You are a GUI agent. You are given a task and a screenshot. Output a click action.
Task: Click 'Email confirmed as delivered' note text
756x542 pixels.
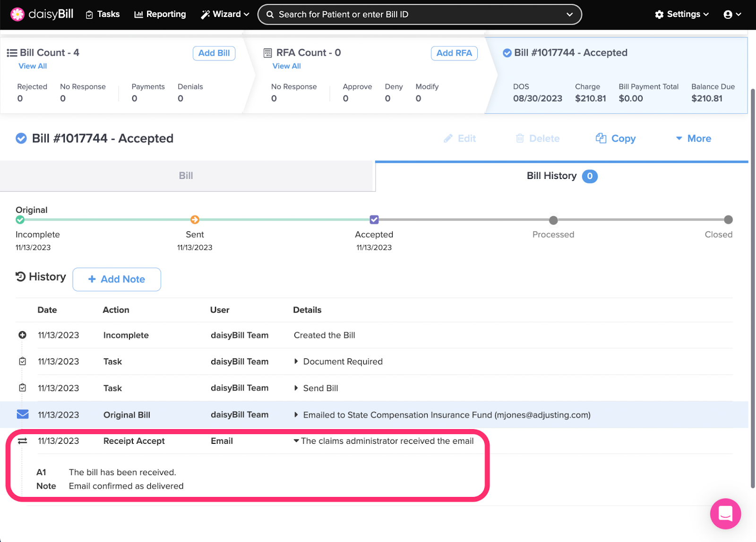(x=126, y=486)
